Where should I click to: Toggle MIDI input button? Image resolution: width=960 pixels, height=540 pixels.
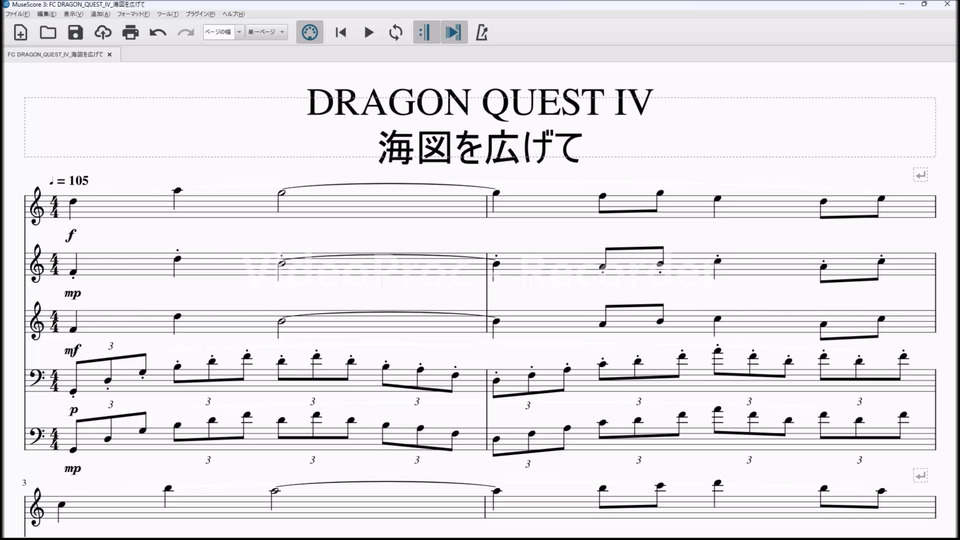(310, 32)
